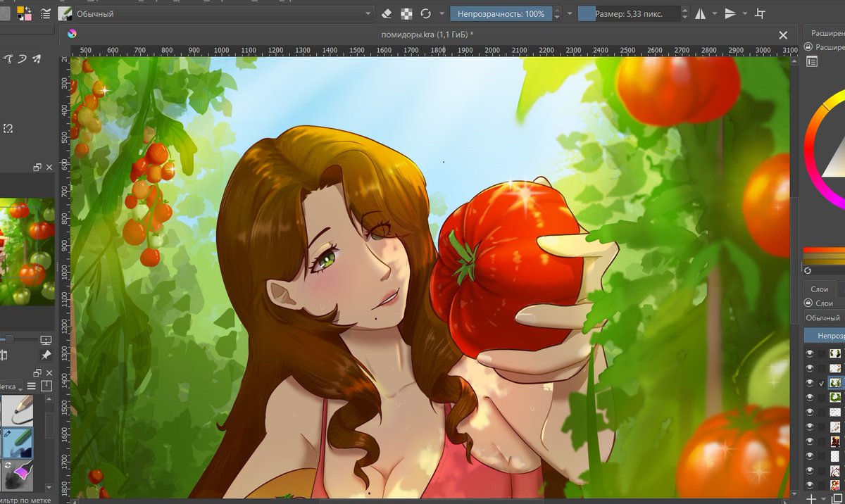The width and height of the screenshot is (845, 504).
Task: Toggle horizontal mirror painting tool
Action: (x=701, y=13)
